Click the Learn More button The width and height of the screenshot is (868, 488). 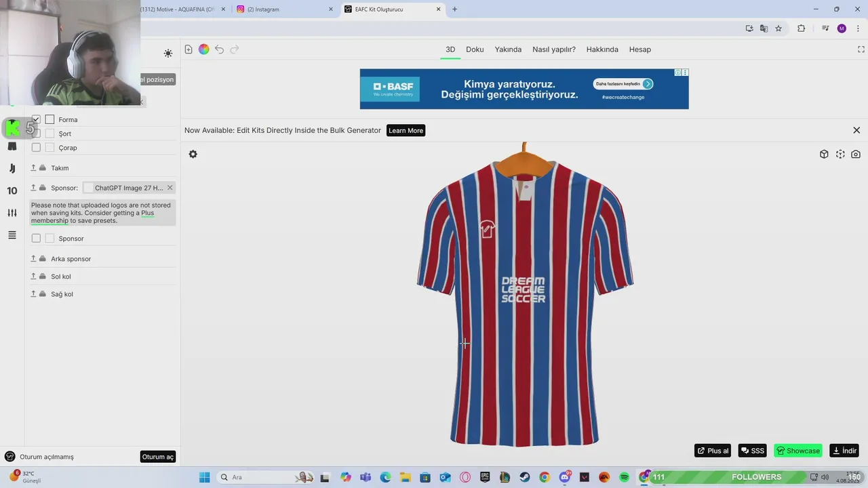click(x=406, y=130)
